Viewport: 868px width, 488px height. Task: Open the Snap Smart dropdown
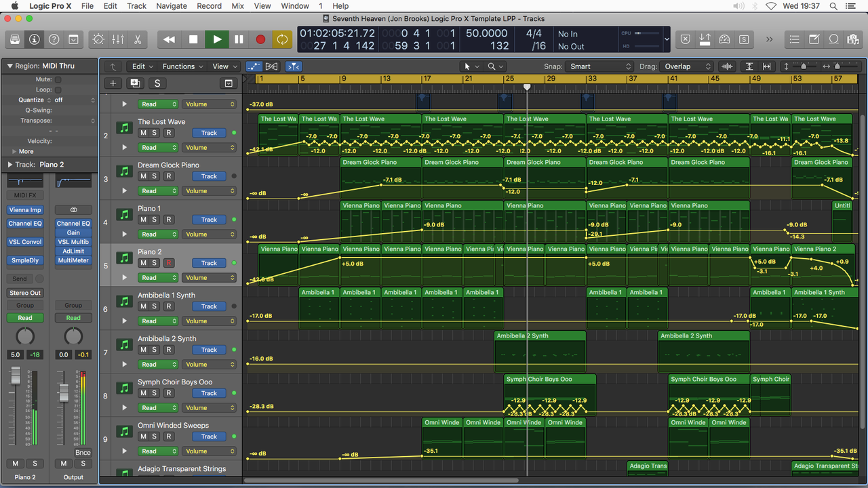coord(600,66)
